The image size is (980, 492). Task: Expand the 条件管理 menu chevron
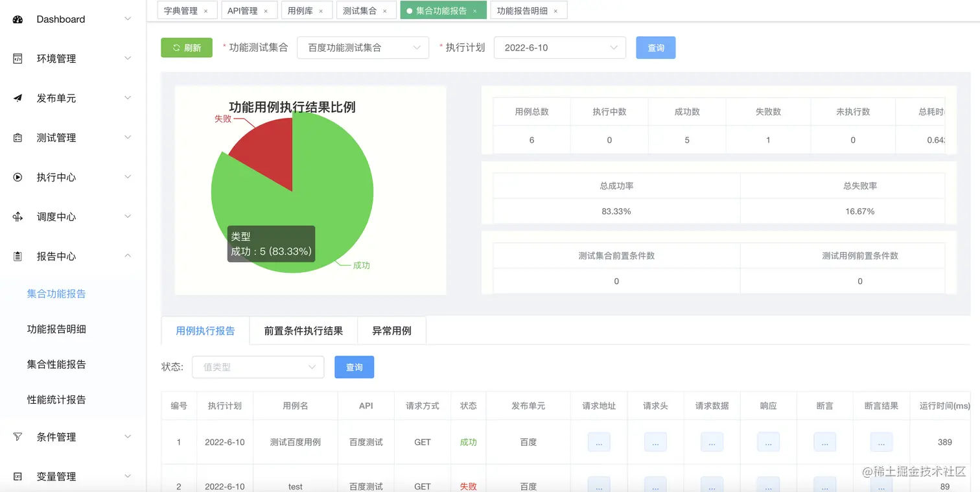point(128,436)
